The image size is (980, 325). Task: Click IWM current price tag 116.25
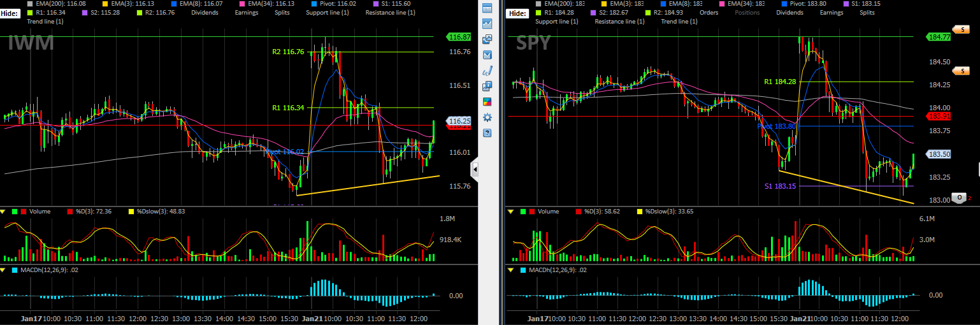[x=459, y=120]
